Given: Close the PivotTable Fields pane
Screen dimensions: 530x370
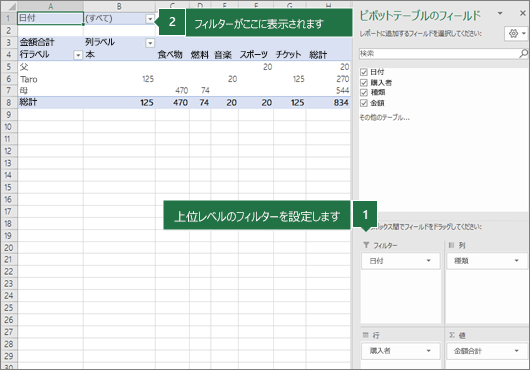Looking at the screenshot, I should (x=523, y=13).
